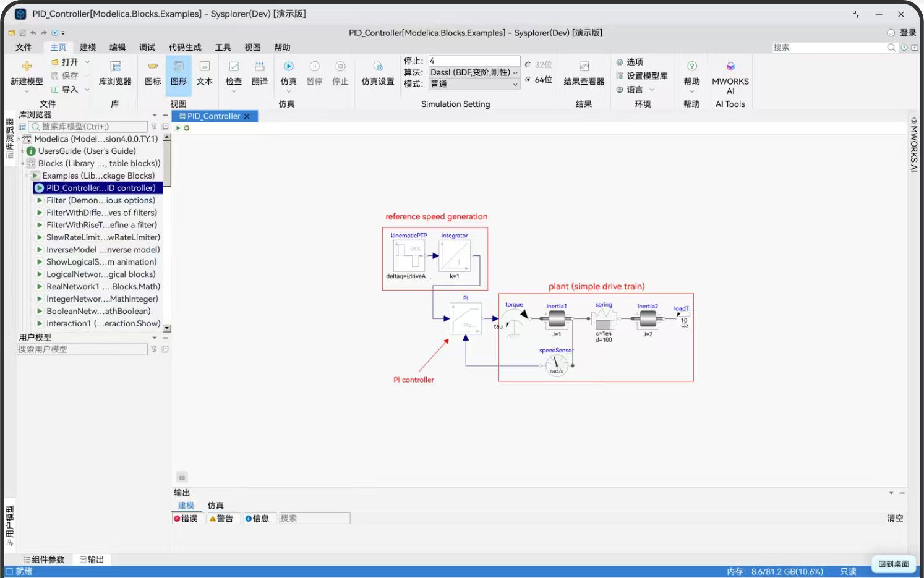Switch to 文本 (Text) view
Screen dimensions: 924x578
(205, 74)
